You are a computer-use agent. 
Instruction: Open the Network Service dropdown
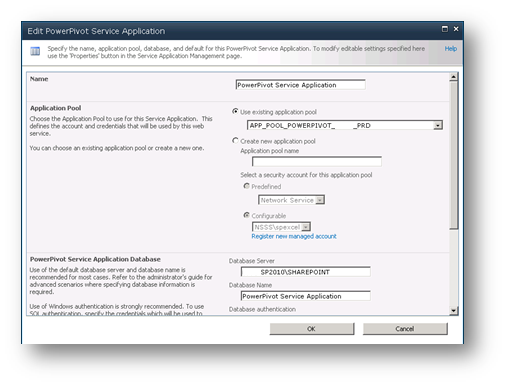tap(291, 200)
